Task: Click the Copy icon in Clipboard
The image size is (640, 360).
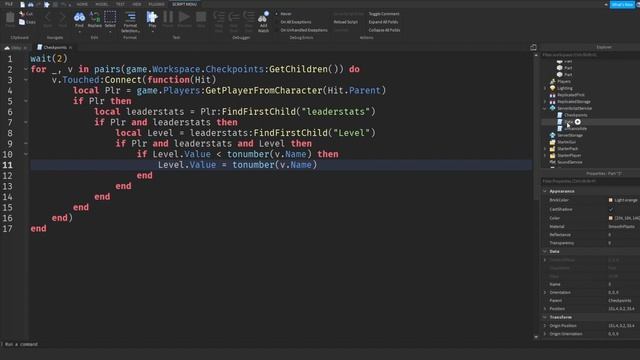Action: 22,22
